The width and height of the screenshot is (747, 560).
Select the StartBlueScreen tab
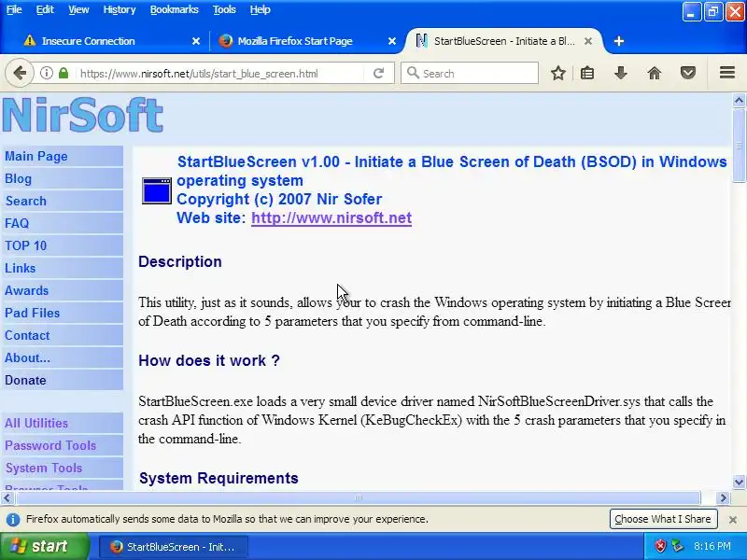click(504, 41)
